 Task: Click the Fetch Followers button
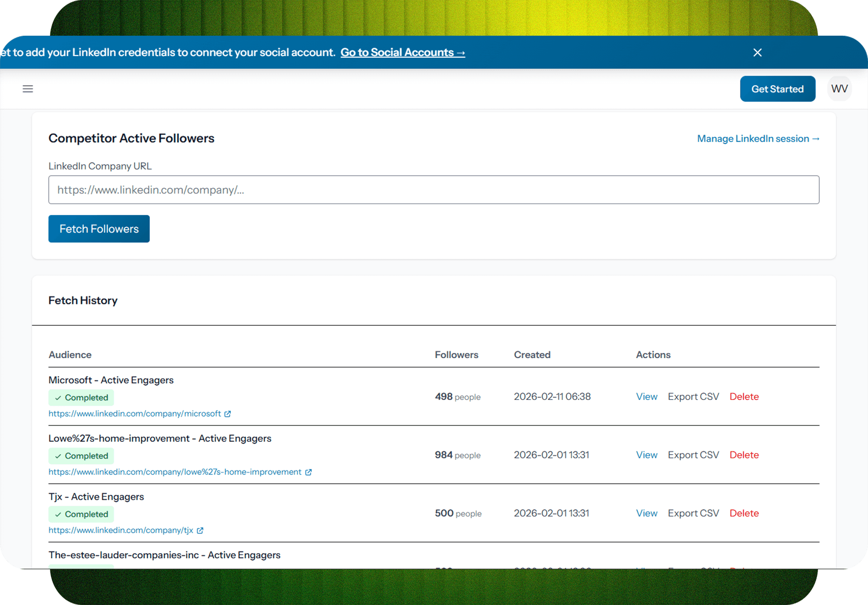click(x=99, y=229)
